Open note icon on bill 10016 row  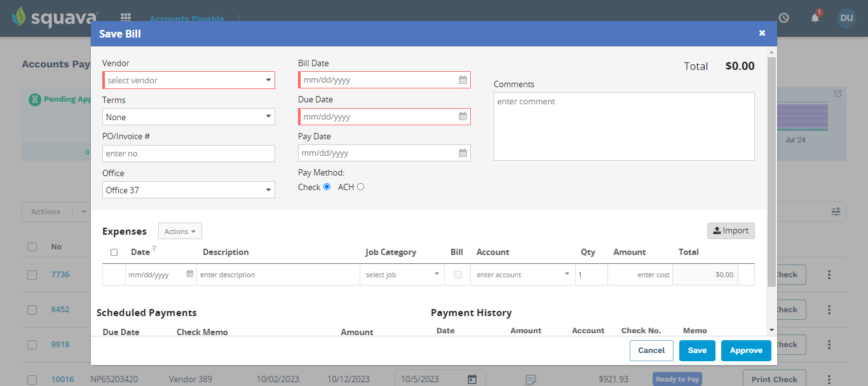pyautogui.click(x=531, y=380)
